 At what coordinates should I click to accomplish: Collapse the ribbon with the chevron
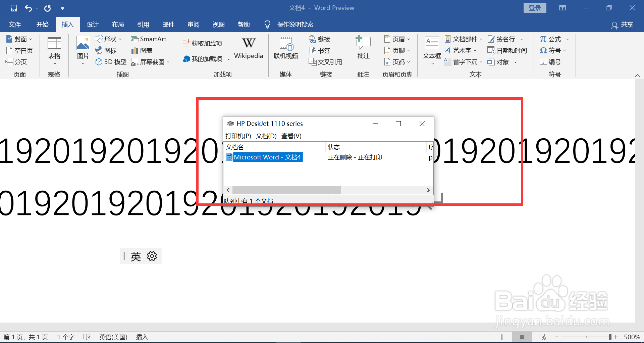[637, 75]
